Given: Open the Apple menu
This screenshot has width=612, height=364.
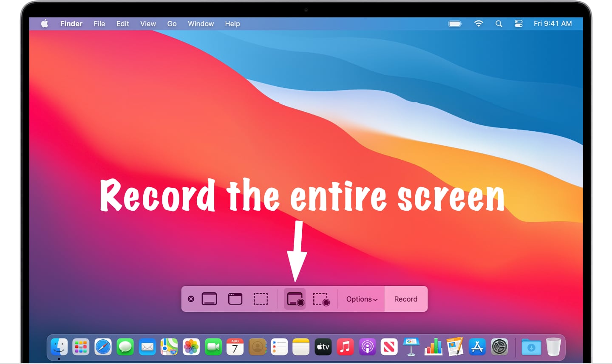Looking at the screenshot, I should coord(44,23).
